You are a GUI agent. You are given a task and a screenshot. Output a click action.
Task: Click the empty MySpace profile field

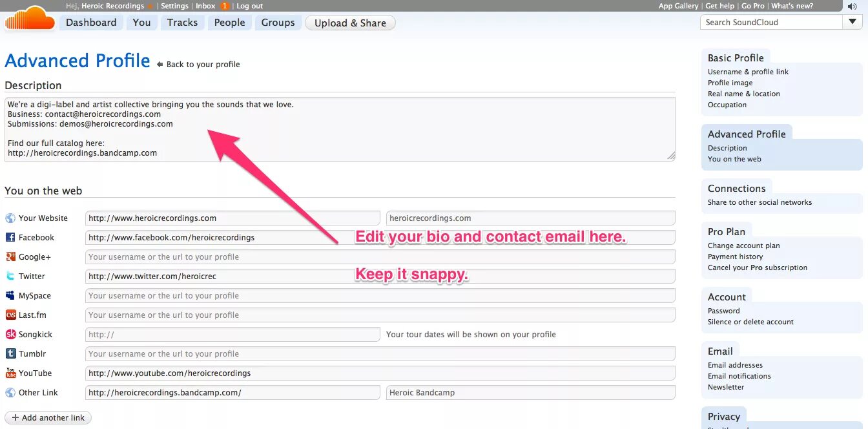380,296
